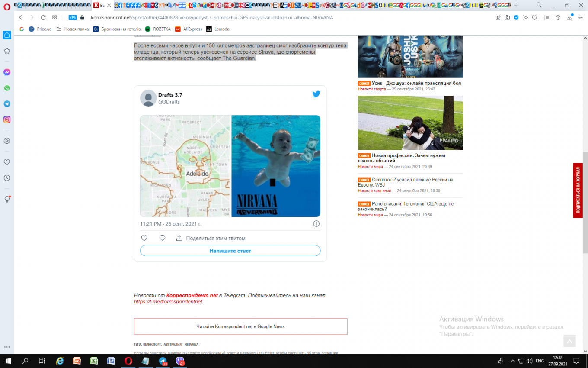Open the Telegram sidebar panel
The image size is (588, 368).
[x=7, y=104]
